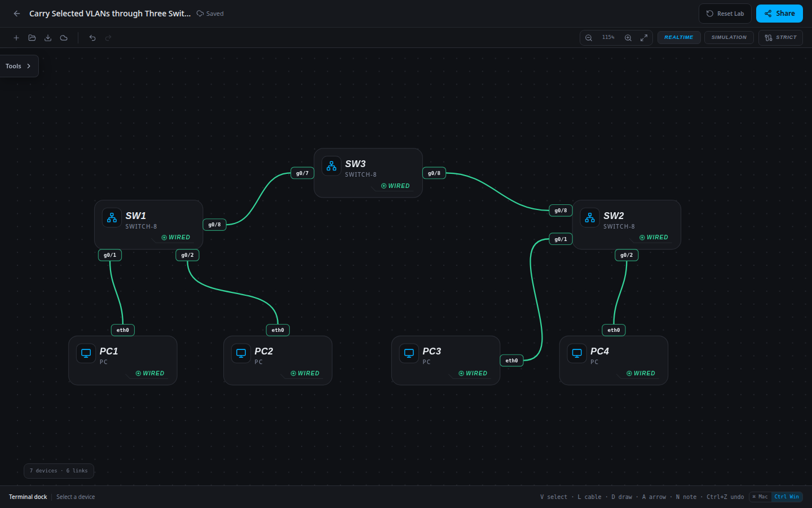Select SW1 g0/8 port label

point(215,225)
